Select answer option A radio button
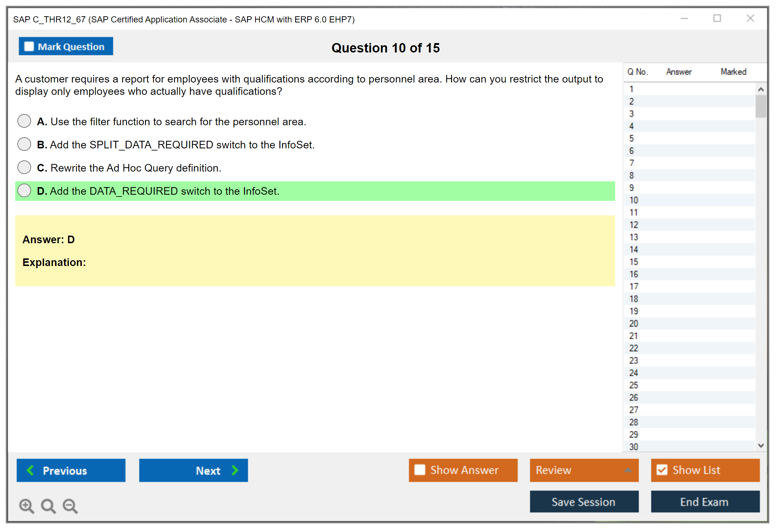Screen dimensions: 778x532 click(24, 121)
